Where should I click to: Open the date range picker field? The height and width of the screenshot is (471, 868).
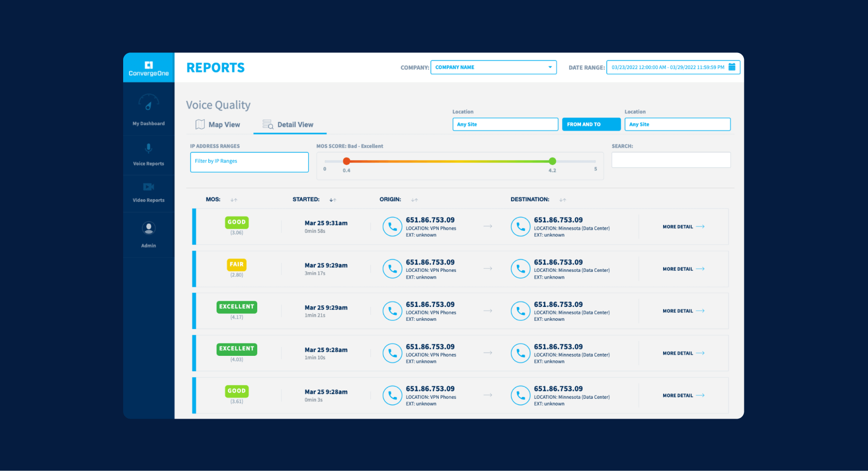[673, 67]
